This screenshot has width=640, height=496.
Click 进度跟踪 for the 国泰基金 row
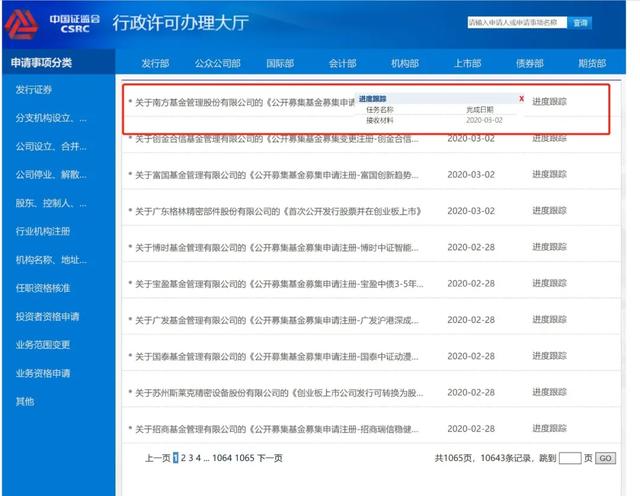(x=549, y=356)
